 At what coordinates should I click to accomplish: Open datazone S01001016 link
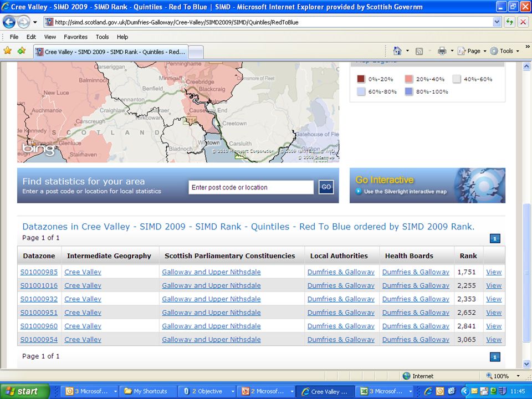coord(39,286)
